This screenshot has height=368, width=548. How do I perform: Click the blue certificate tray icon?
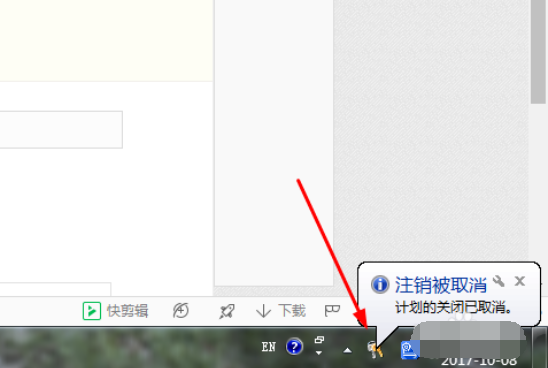[x=409, y=351]
